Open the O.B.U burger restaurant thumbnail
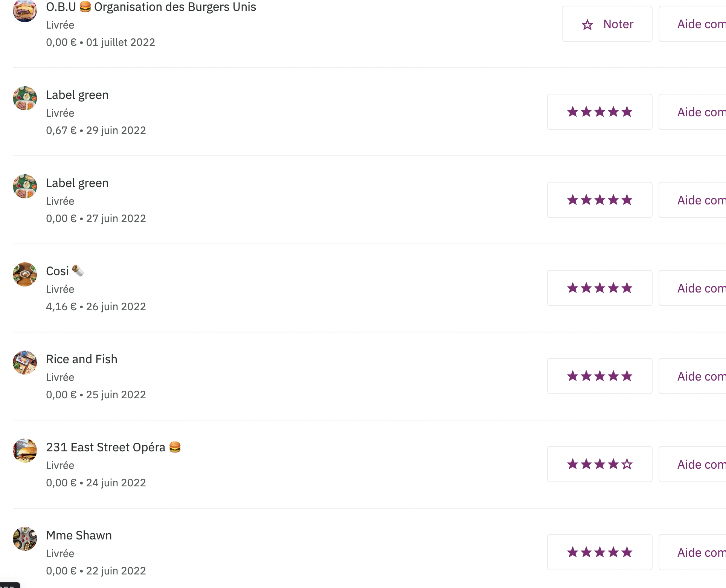The width and height of the screenshot is (726, 588). point(25,10)
